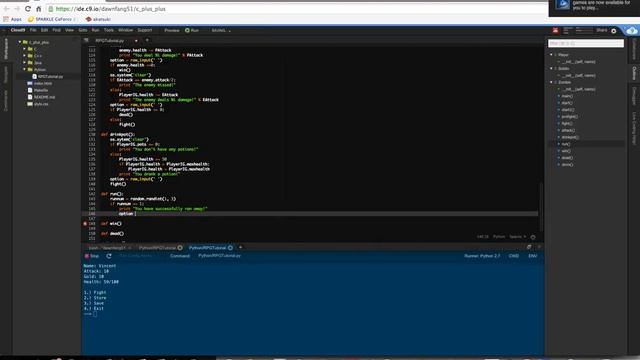
Task: Expand the C folder in tree
Action: click(x=25, y=49)
